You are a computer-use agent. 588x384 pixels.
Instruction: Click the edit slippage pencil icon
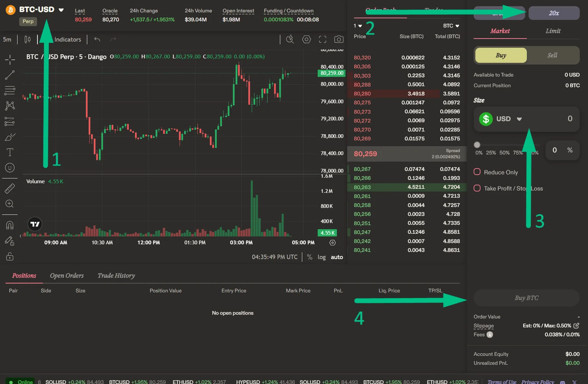tap(576, 326)
